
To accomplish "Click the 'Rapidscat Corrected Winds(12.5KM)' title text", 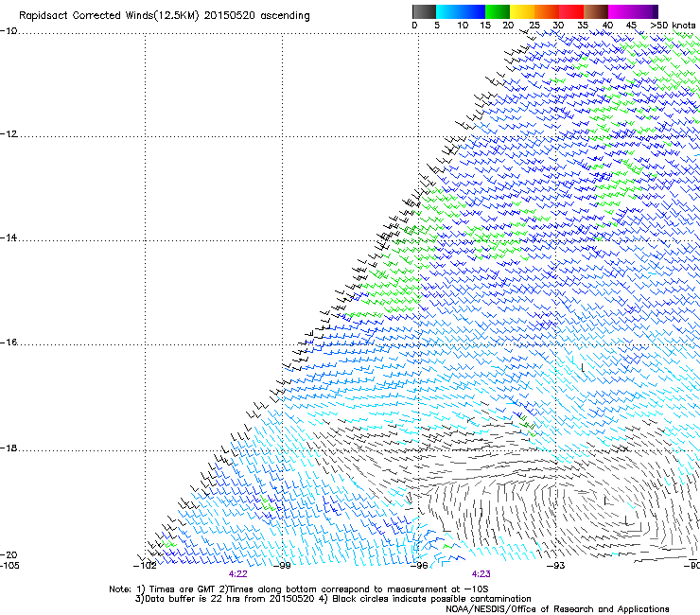I will [x=109, y=16].
